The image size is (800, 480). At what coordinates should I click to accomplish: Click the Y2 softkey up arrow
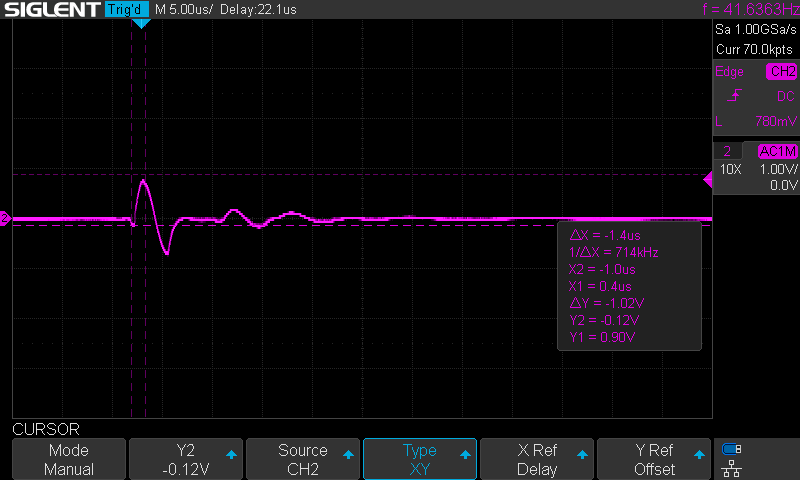[x=231, y=454]
